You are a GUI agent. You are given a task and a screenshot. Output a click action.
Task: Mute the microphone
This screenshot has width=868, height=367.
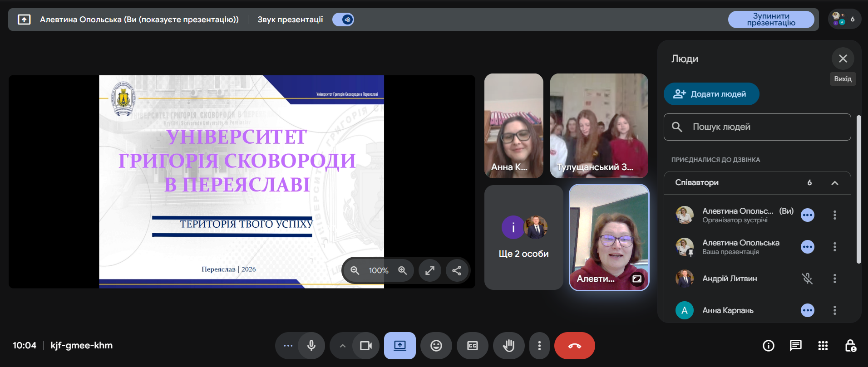pos(311,346)
